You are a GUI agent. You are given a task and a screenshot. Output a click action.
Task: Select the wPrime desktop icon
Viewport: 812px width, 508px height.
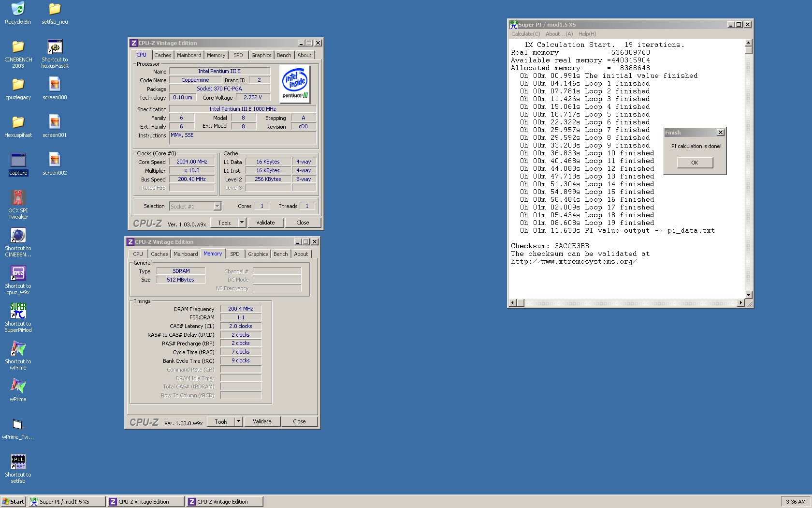18,390
